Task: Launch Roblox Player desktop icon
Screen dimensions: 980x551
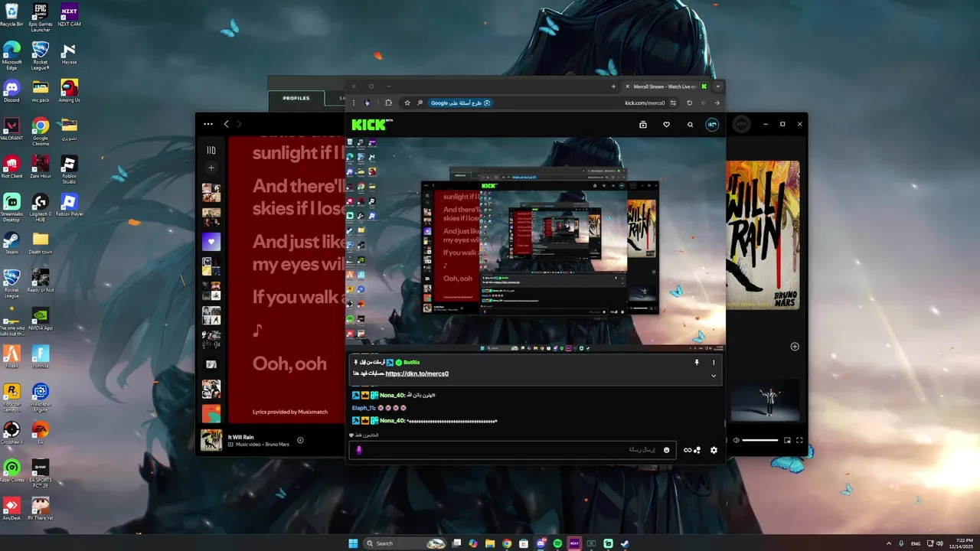Action: pos(69,205)
